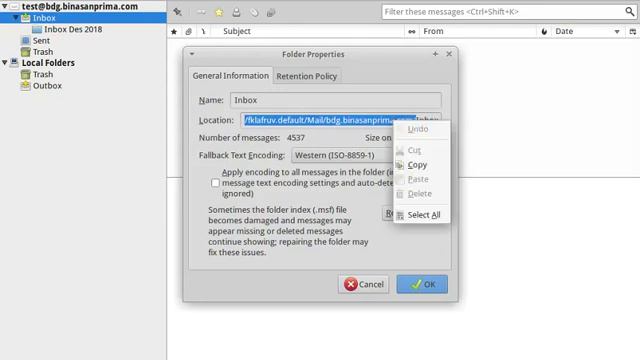Click the Date column sort arrow
The image size is (640, 360).
tap(617, 32)
